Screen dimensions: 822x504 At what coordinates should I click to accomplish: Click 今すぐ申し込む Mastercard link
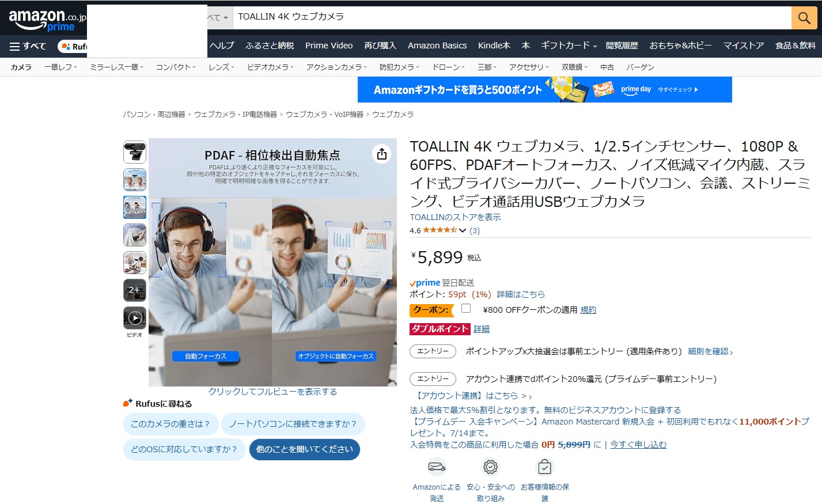coord(638,445)
